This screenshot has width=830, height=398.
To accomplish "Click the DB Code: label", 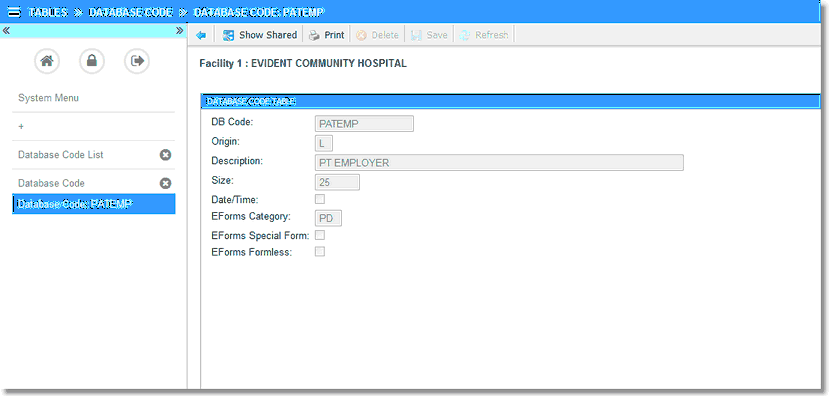I will coord(232,122).
